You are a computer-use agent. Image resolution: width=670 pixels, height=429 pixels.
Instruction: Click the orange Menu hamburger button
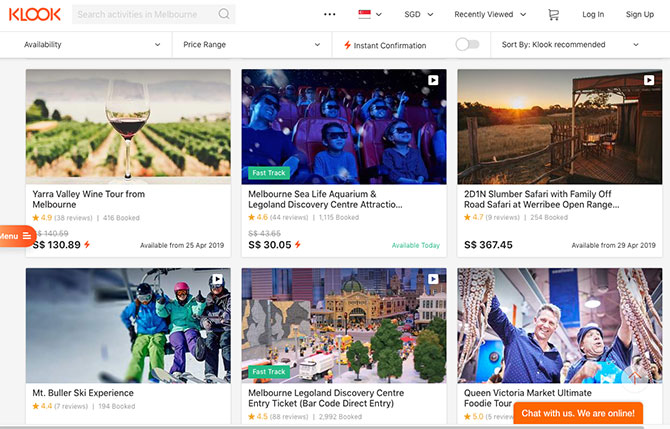pos(16,236)
